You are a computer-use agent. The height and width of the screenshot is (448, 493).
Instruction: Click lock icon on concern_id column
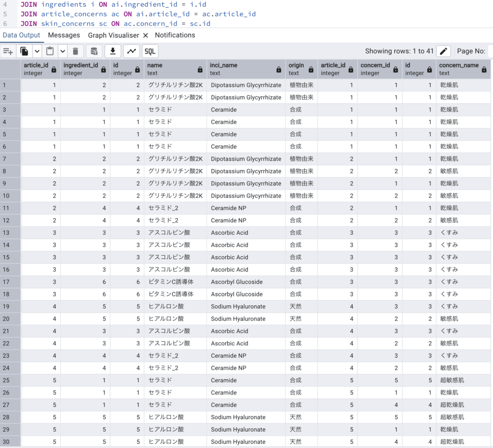coord(396,69)
